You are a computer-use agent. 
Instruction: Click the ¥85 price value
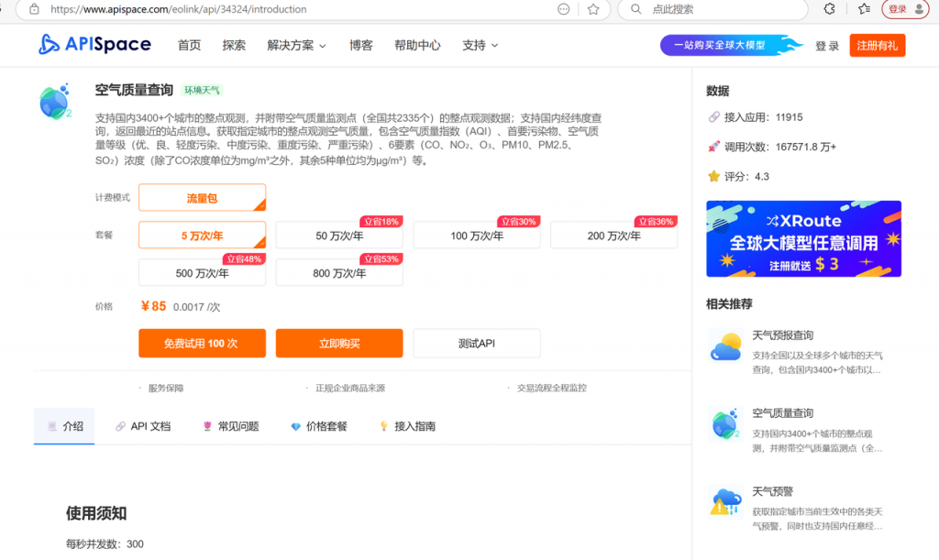click(153, 306)
